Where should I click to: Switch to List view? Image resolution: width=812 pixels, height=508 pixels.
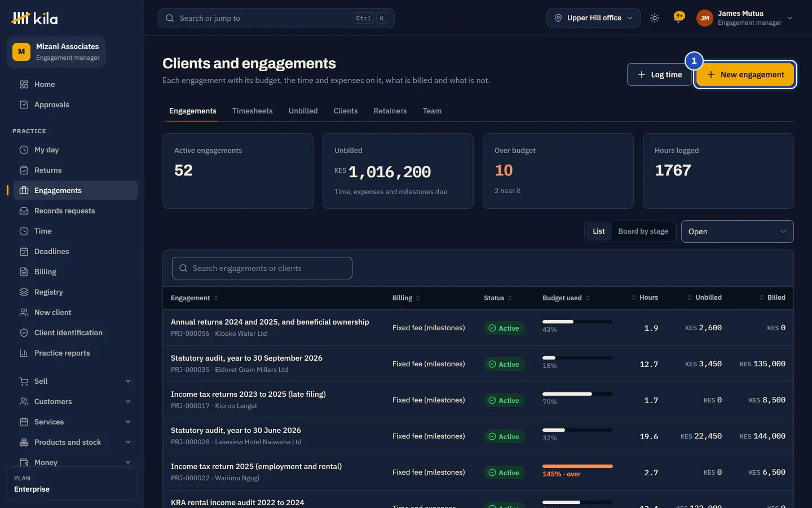coord(599,231)
